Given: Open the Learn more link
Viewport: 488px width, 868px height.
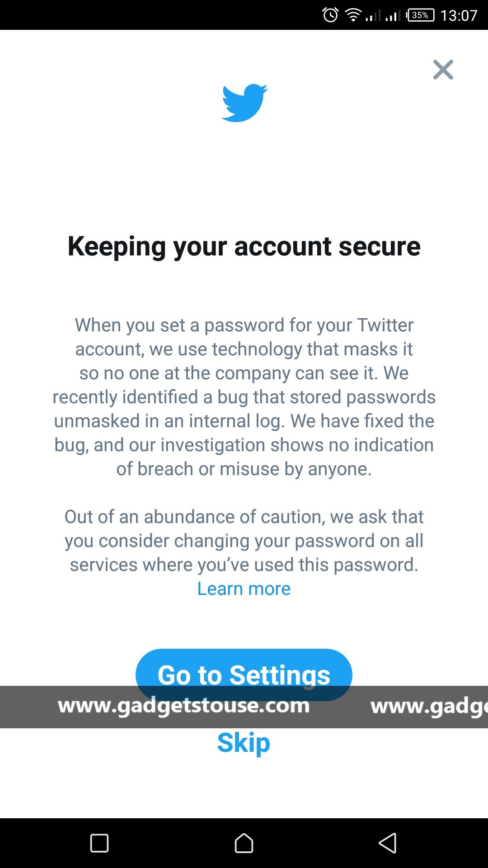Looking at the screenshot, I should point(244,589).
